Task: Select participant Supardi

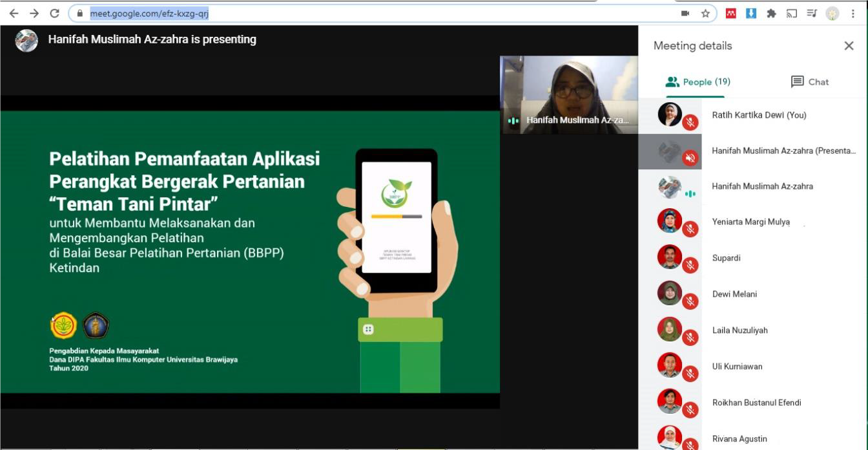Action: click(752, 259)
